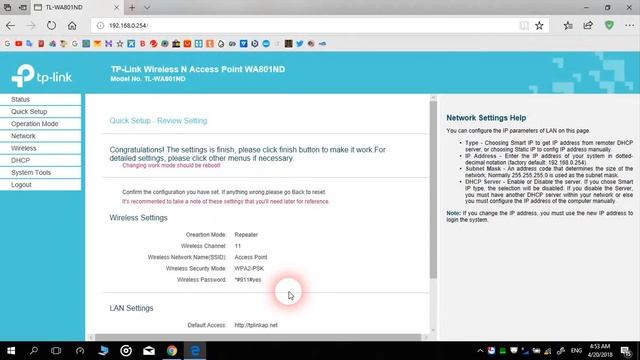Click the Refresh page icon
The width and height of the screenshot is (640, 360).
click(51, 25)
